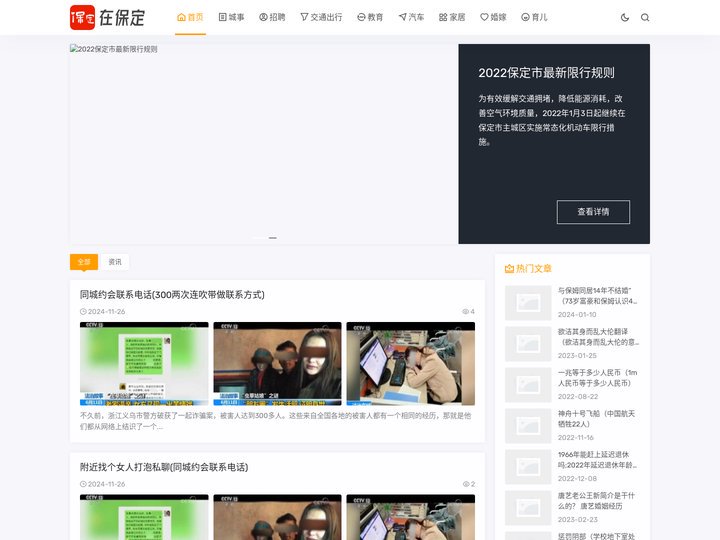Click the date 2022-11-16 in hot articles

(575, 438)
